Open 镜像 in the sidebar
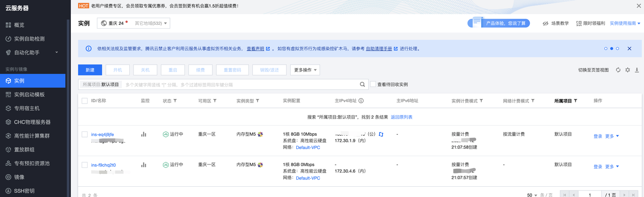Screen dimensions: 644x197 33,177
